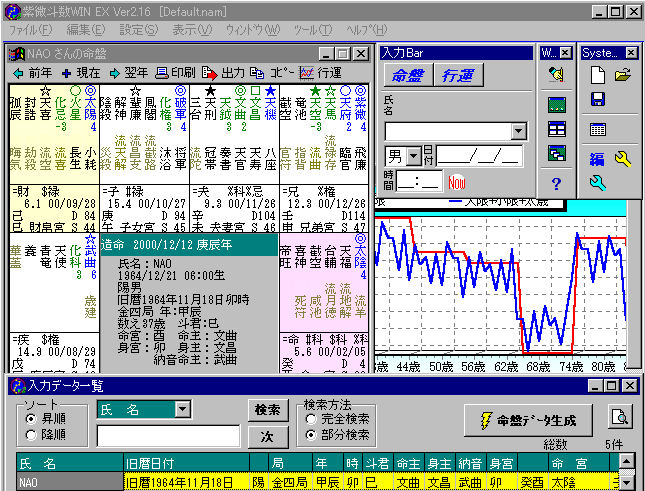Open the 設定(S) menu
Image resolution: width=645 pixels, height=491 pixels.
pyautogui.click(x=139, y=30)
